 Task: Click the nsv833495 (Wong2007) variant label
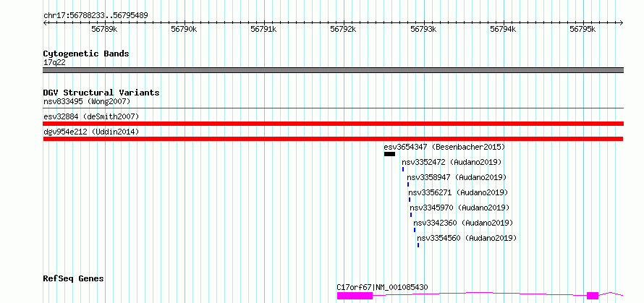[87, 101]
